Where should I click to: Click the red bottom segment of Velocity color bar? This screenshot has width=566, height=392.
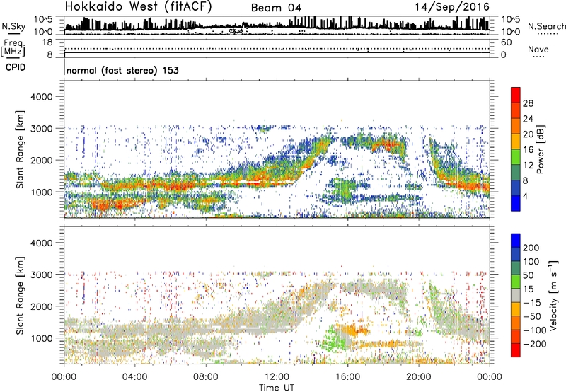[x=516, y=350]
